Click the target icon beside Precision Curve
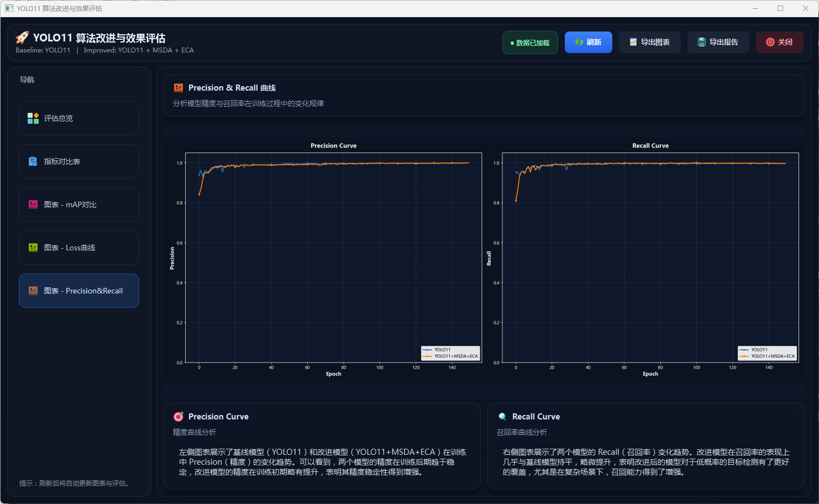 click(179, 417)
